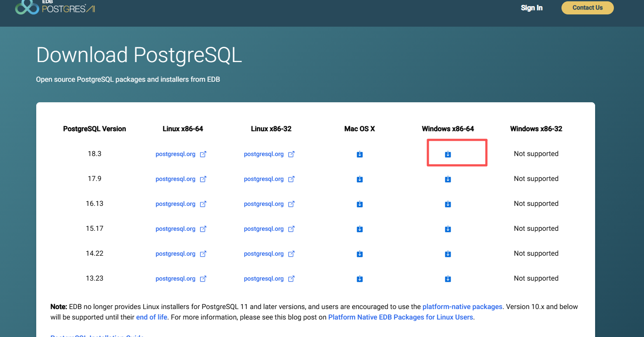The width and height of the screenshot is (644, 337).
Task: Click the Windows x86-32 column header
Action: (536, 129)
